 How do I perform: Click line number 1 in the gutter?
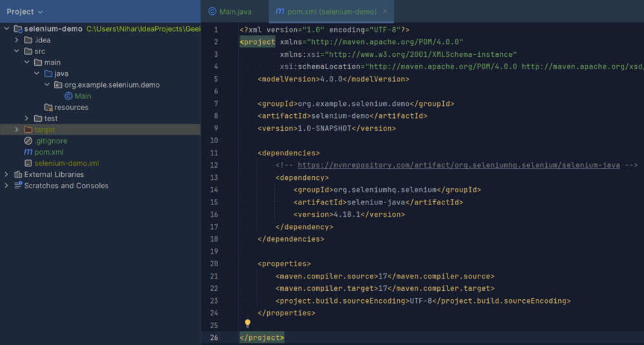(216, 30)
